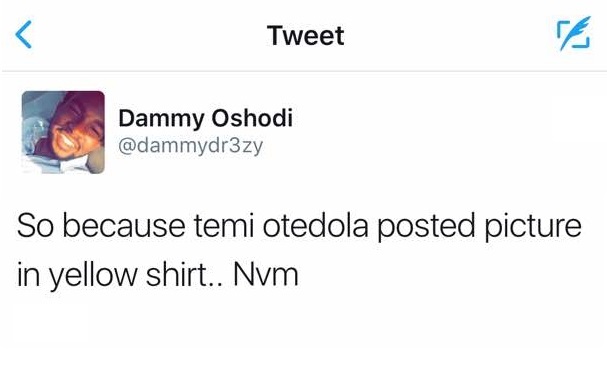Open Dammy Oshodi's profile picture
Image resolution: width=607 pixels, height=367 pixels.
pos(63,132)
